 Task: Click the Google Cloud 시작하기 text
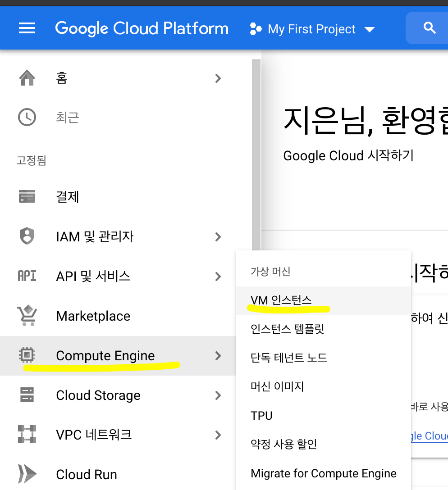348,156
